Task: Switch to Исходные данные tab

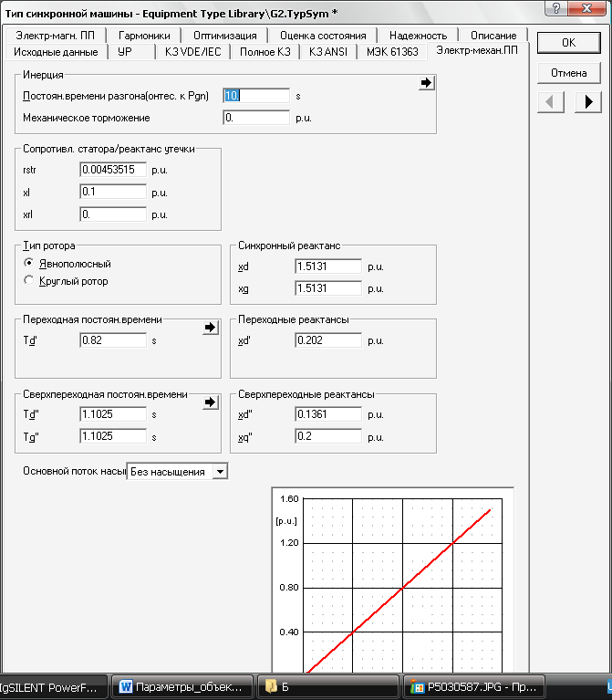Action: [56, 52]
